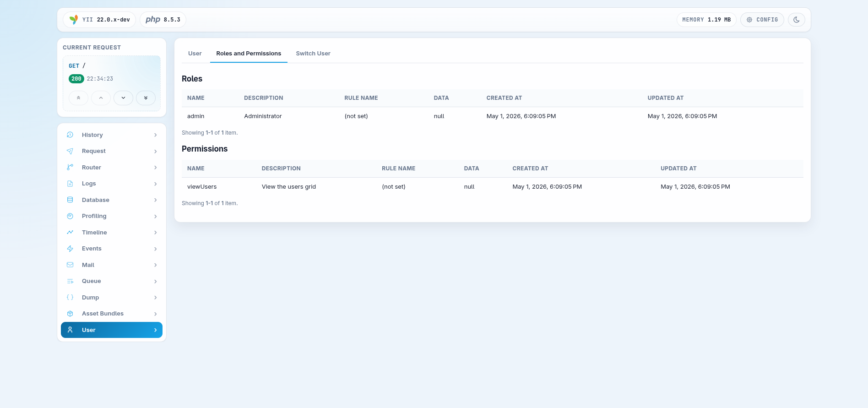Click the 200 status badge

click(x=76, y=79)
